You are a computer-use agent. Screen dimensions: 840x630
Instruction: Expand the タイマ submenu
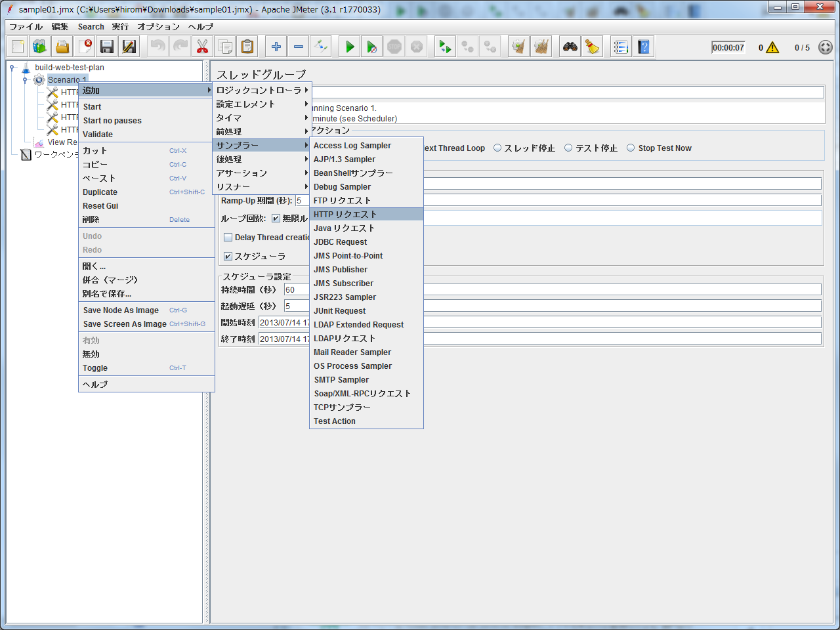(x=262, y=117)
